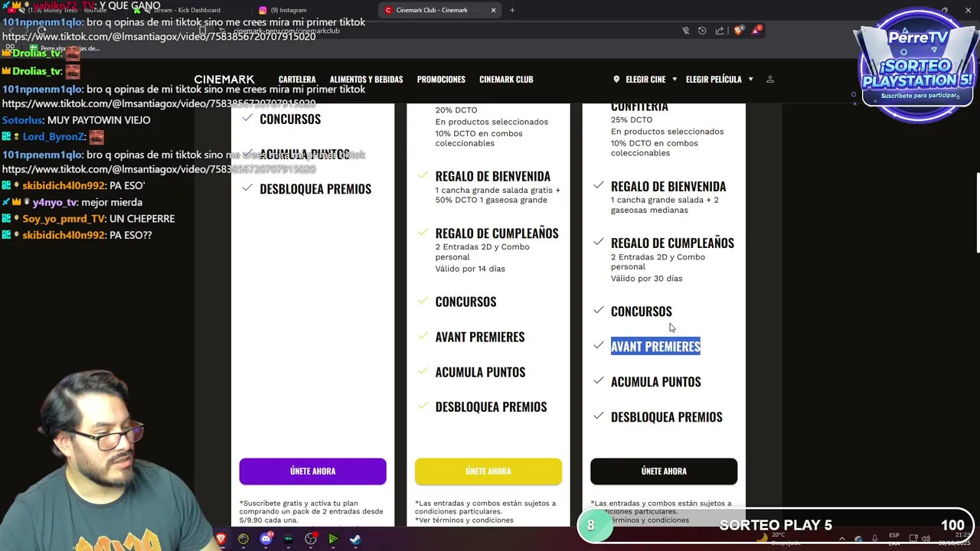Switch to the Stream - Kick Dashboard tab
The height and width of the screenshot is (551, 980).
pyautogui.click(x=188, y=10)
